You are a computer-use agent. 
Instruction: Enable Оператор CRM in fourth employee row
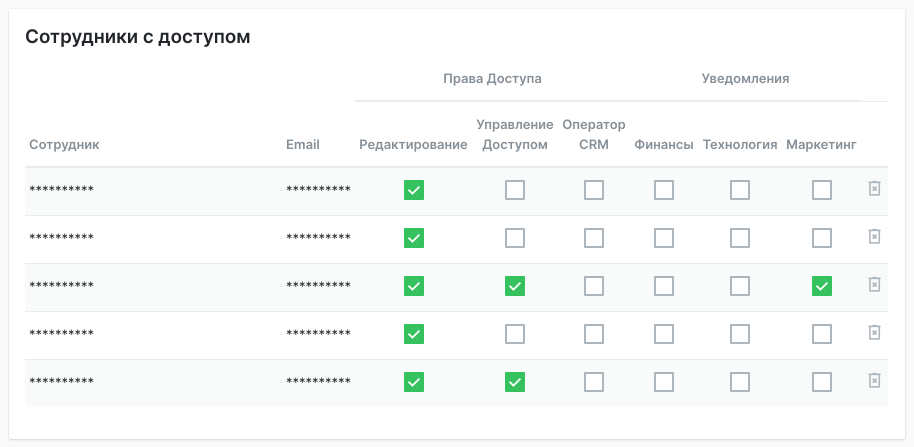click(594, 334)
